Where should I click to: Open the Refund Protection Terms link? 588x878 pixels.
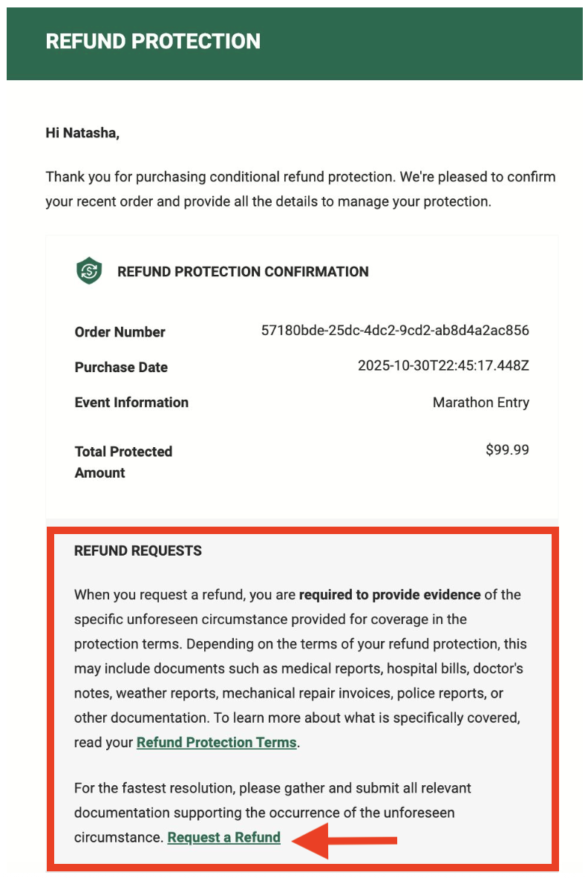pos(216,742)
